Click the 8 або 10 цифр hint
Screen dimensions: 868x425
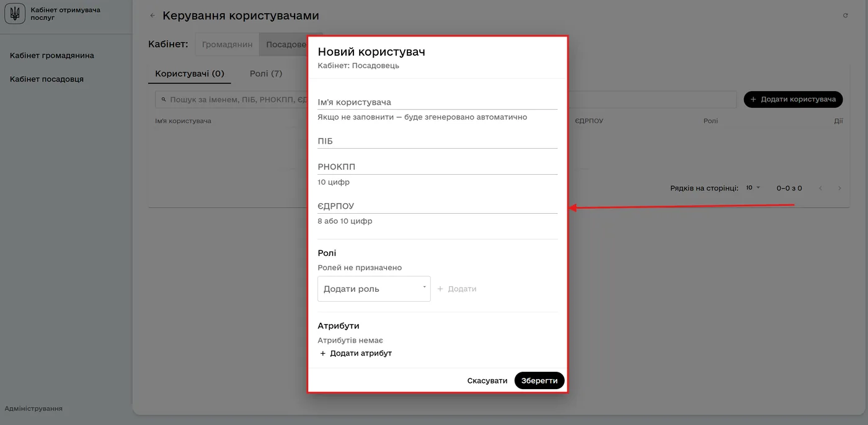tap(345, 221)
